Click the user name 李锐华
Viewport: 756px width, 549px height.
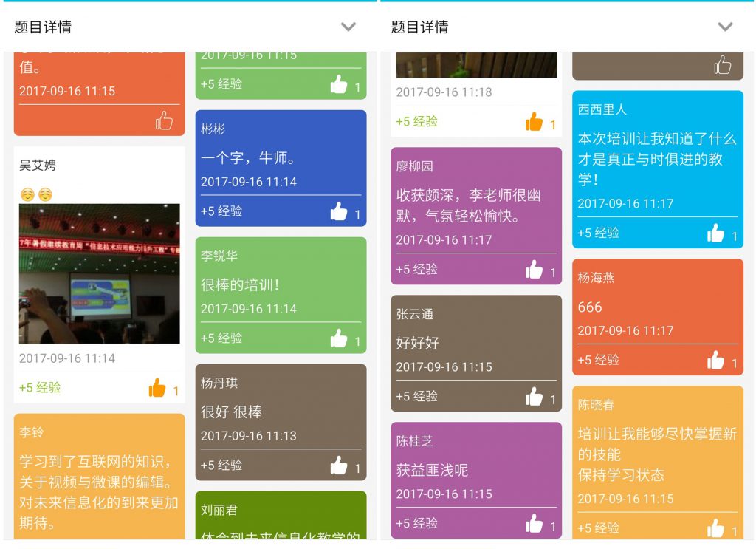tap(219, 256)
